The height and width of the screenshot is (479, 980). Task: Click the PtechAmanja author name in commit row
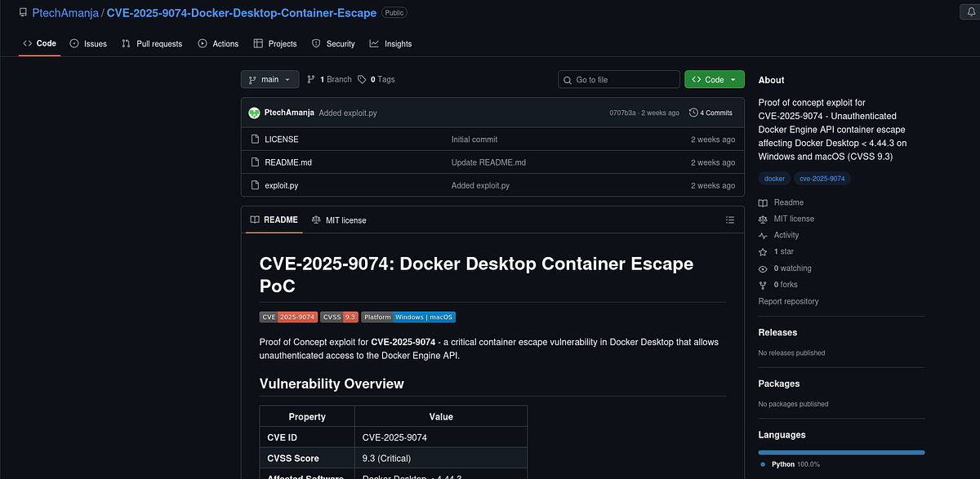click(x=289, y=113)
